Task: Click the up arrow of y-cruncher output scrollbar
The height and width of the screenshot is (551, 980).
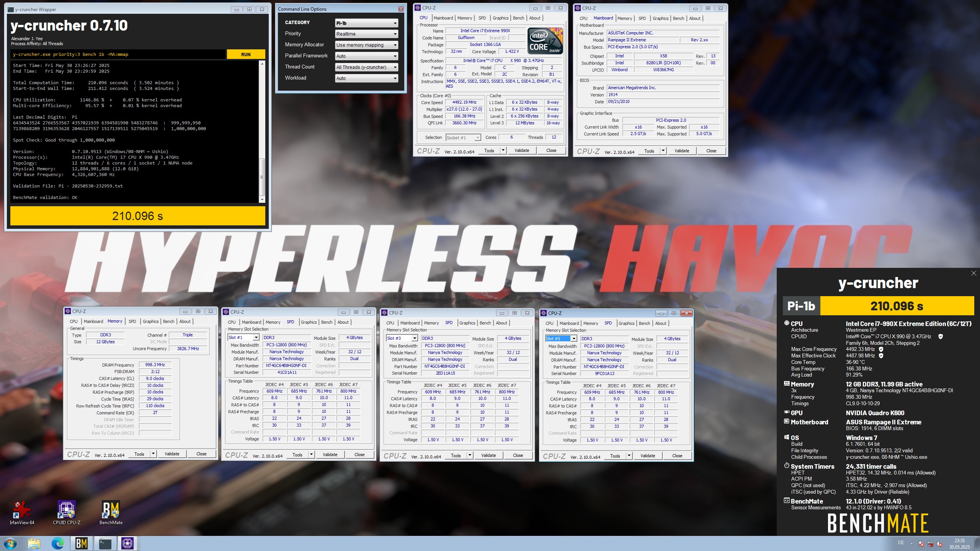Action: click(x=262, y=64)
